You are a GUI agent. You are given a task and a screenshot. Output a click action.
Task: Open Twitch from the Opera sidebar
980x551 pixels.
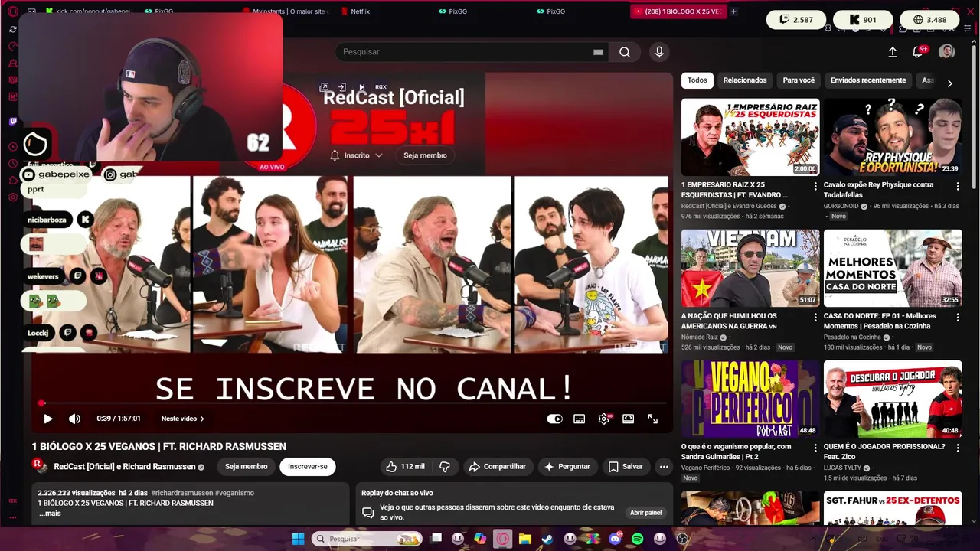(x=13, y=122)
